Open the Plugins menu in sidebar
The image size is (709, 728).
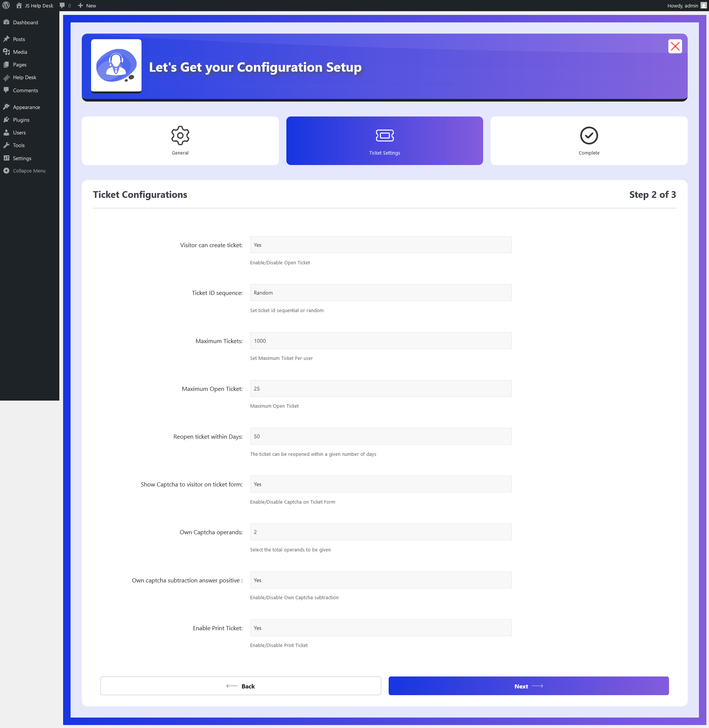point(21,120)
